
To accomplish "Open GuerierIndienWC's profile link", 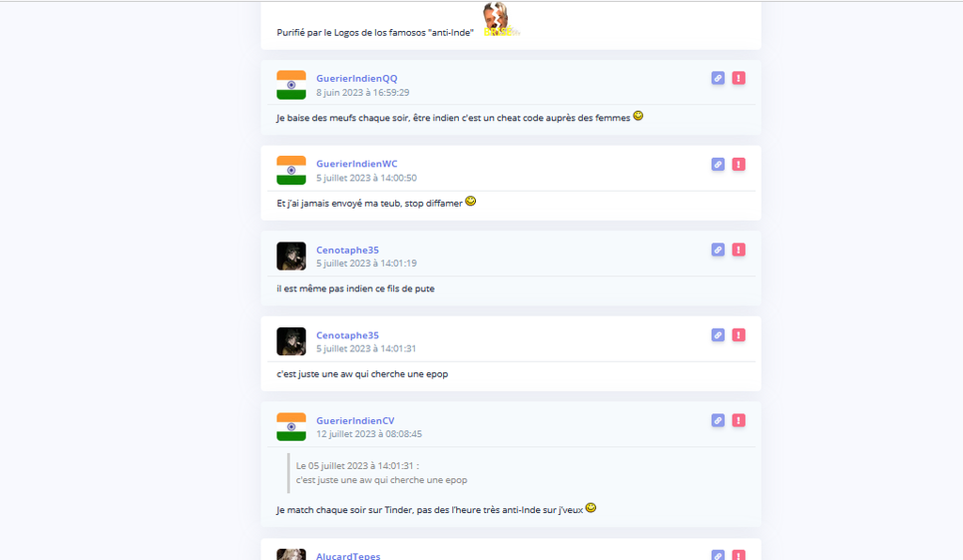I will [x=356, y=163].
